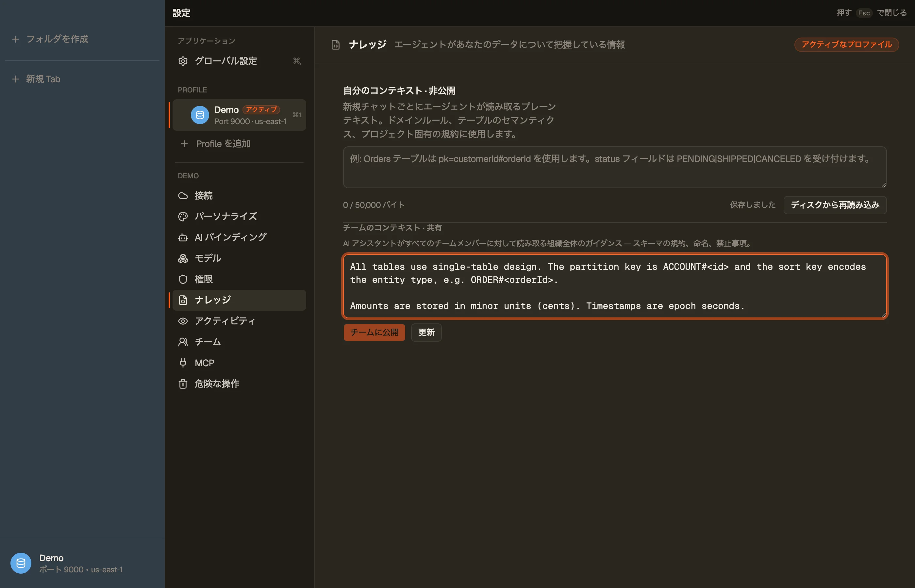This screenshot has height=588, width=915.
Task: Click the people icon for チーム
Action: point(183,342)
